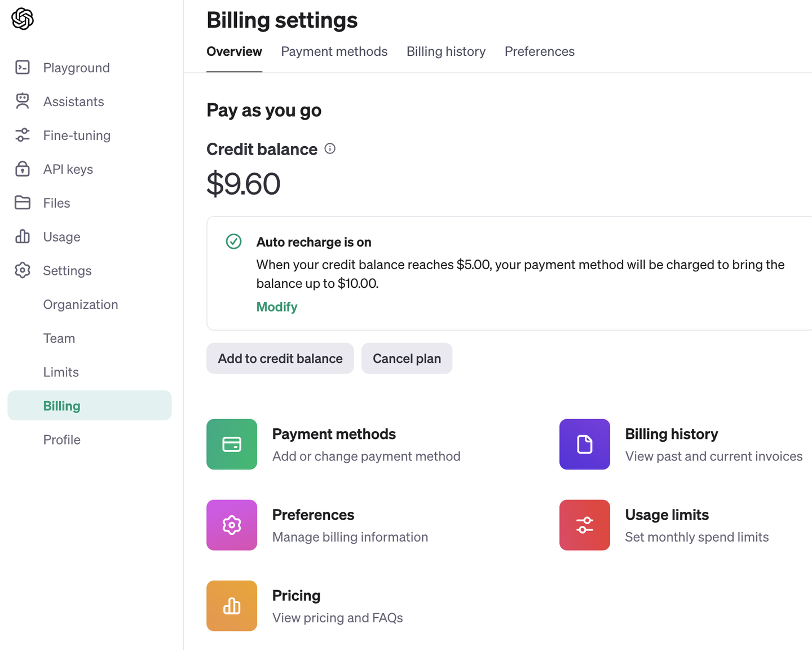
Task: Select Limits in the Settings submenu
Action: tap(61, 372)
